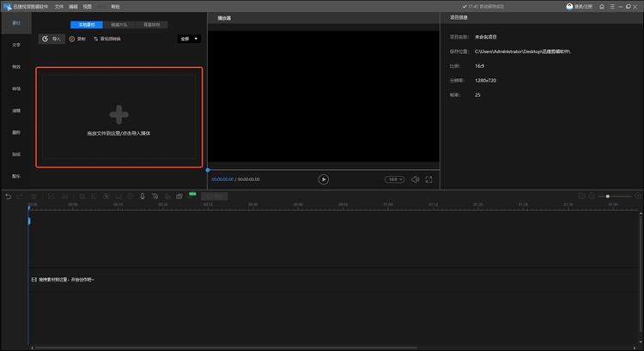644x351 pixels.
Task: Click the plus area to import media
Action: [118, 113]
